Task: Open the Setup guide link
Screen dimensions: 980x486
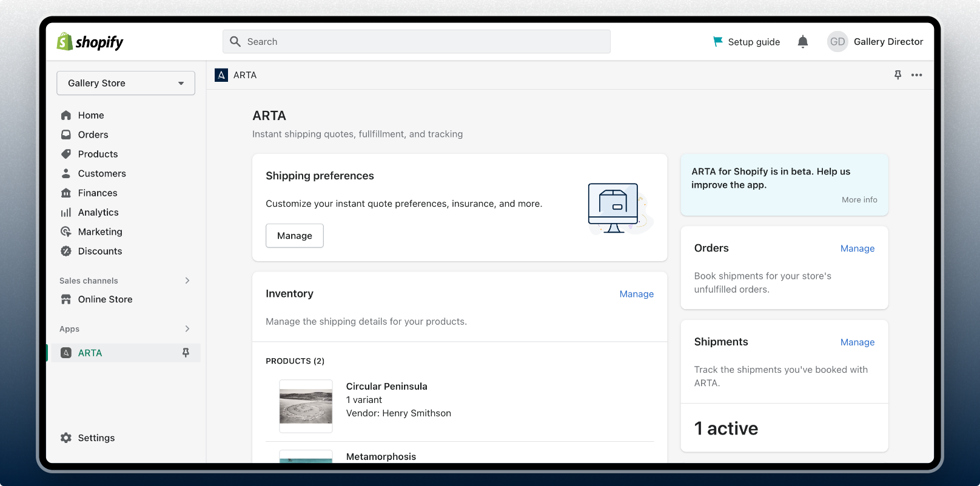Action: [754, 42]
